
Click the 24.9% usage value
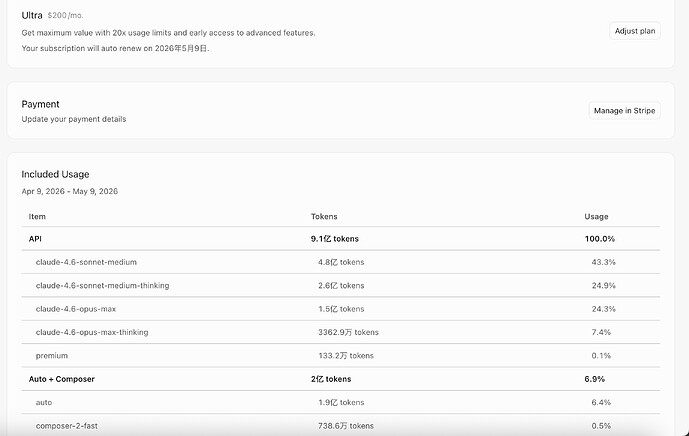pos(603,285)
